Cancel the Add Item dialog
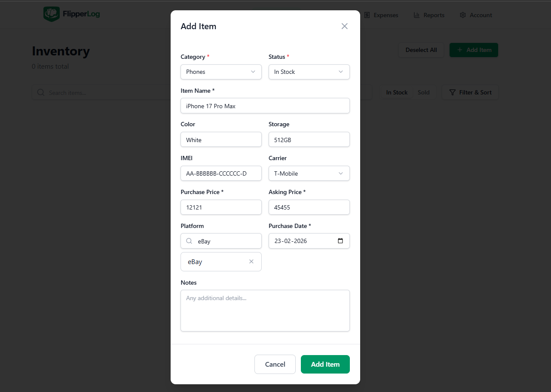Screen dimensions: 551x392 pyautogui.click(x=275, y=364)
